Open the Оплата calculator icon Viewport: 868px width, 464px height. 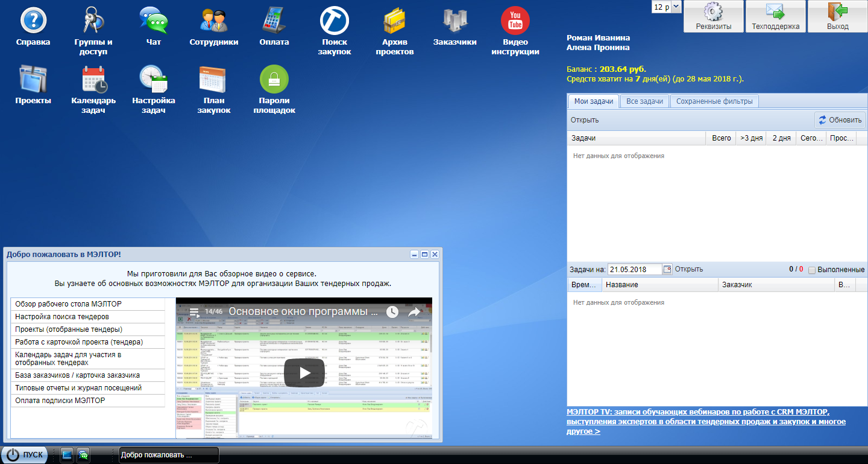click(x=274, y=21)
